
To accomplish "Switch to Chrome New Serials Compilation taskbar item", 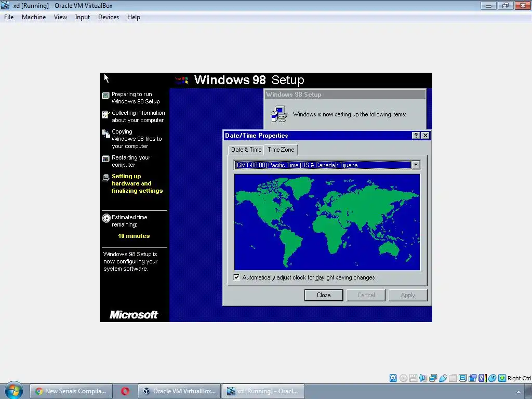I will 71,391.
